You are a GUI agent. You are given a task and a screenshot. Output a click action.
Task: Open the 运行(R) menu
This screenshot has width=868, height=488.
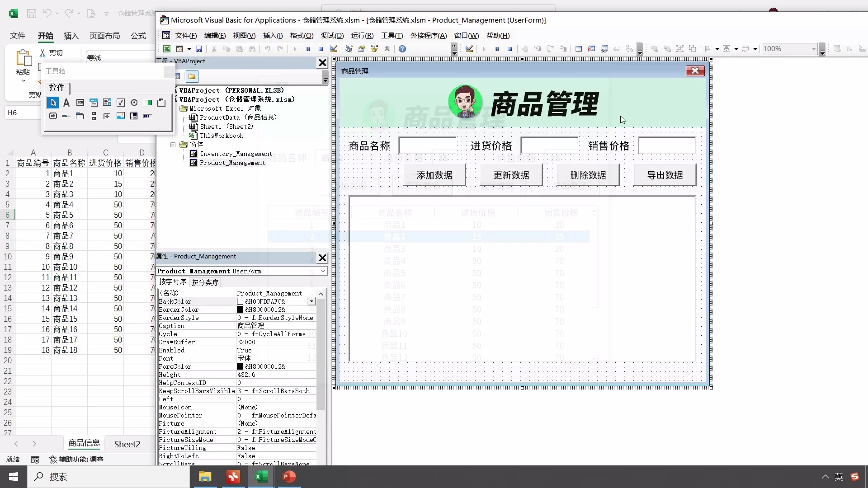(x=362, y=36)
